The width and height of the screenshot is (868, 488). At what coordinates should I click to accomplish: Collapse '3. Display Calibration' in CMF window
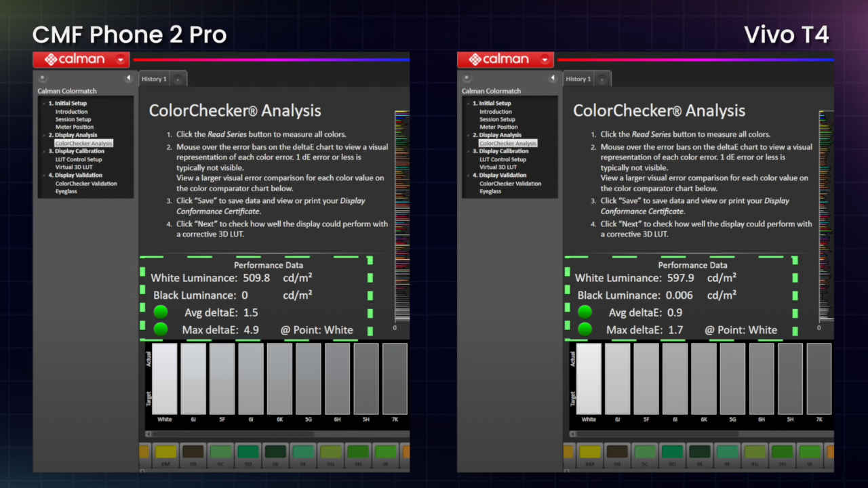point(44,151)
